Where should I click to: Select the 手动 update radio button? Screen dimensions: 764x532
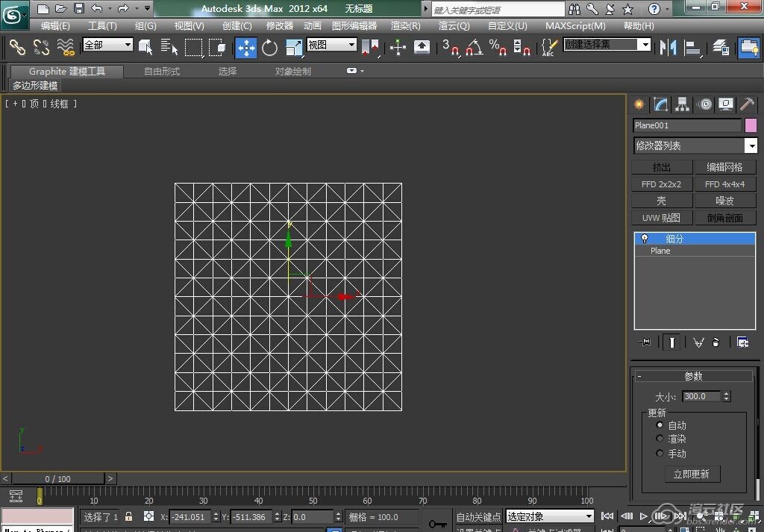tap(660, 453)
